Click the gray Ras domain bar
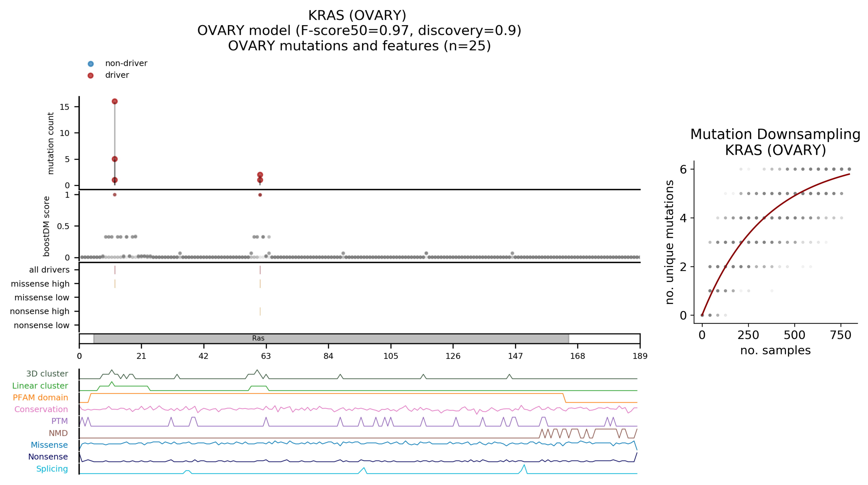The width and height of the screenshot is (868, 485). coord(331,339)
